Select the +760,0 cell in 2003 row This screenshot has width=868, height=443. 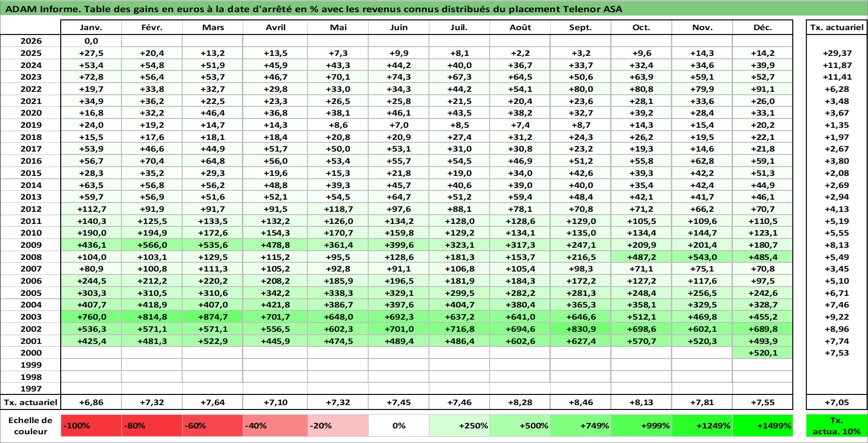click(x=91, y=317)
